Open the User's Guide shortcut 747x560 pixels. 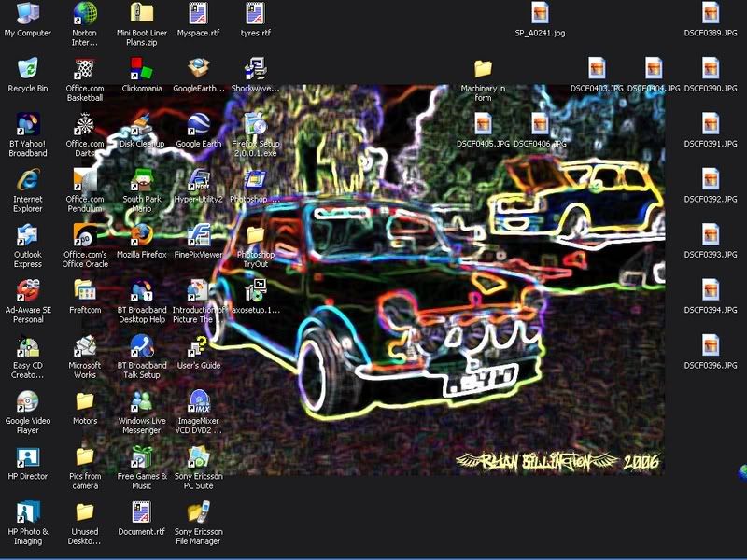(x=198, y=346)
